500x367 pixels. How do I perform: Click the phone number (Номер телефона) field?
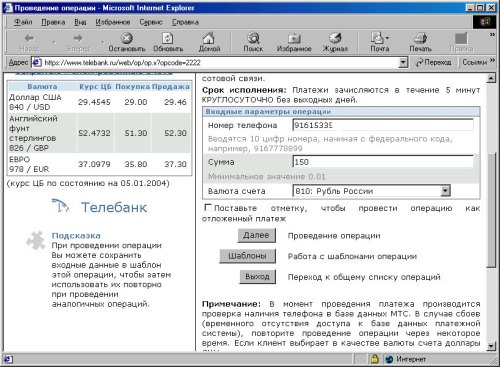click(x=383, y=125)
